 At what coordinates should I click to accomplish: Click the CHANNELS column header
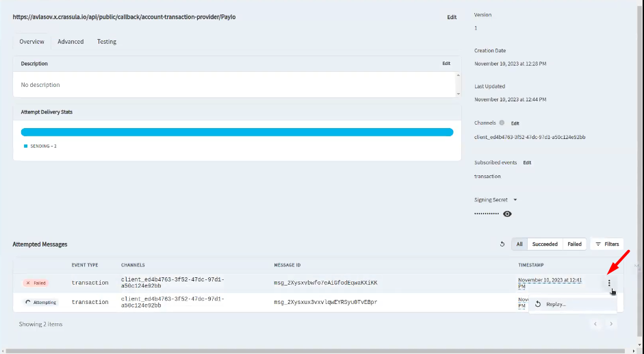click(x=133, y=265)
